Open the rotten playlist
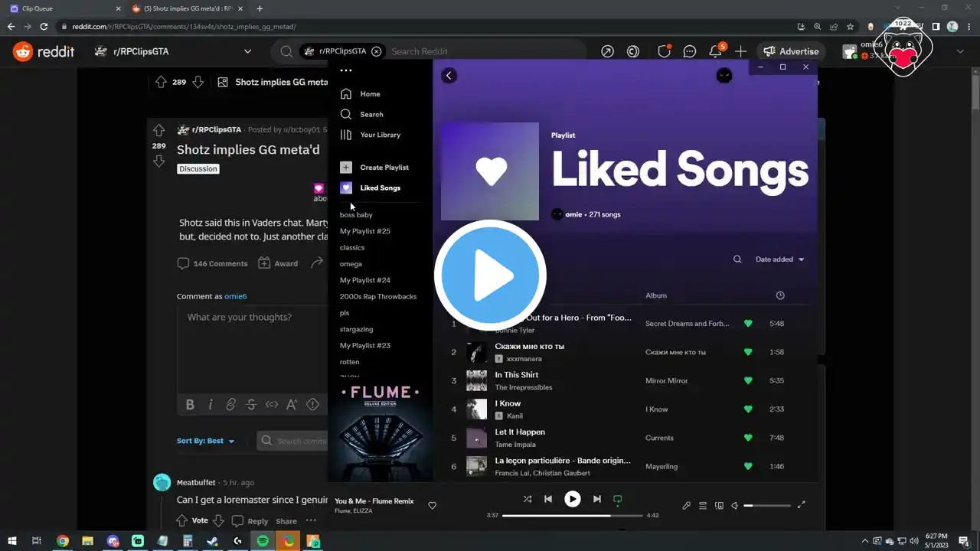This screenshot has width=980, height=551. click(x=349, y=362)
